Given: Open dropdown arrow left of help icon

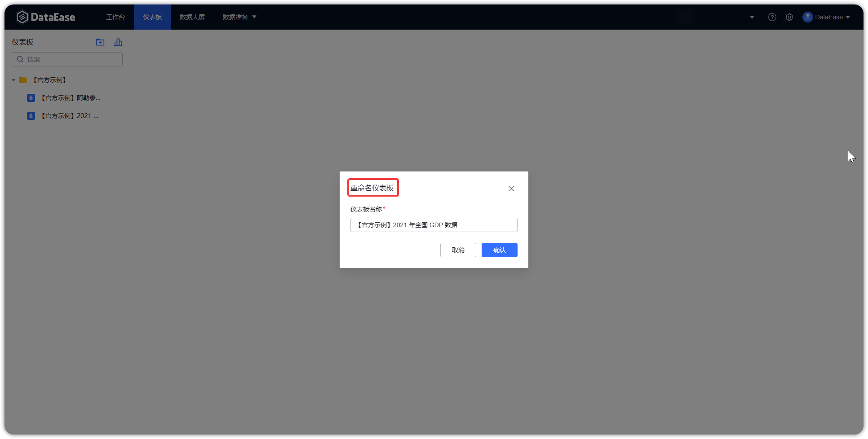Looking at the screenshot, I should click(x=752, y=17).
